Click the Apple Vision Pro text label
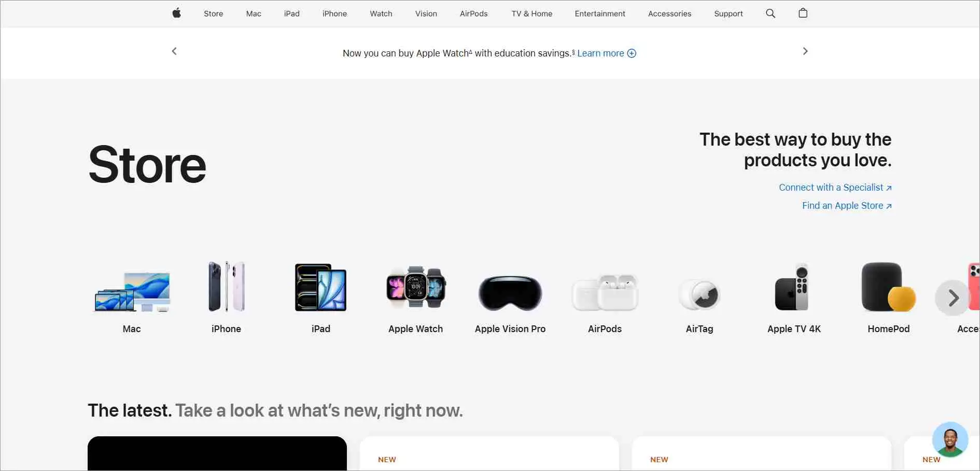The height and width of the screenshot is (471, 980). (510, 329)
